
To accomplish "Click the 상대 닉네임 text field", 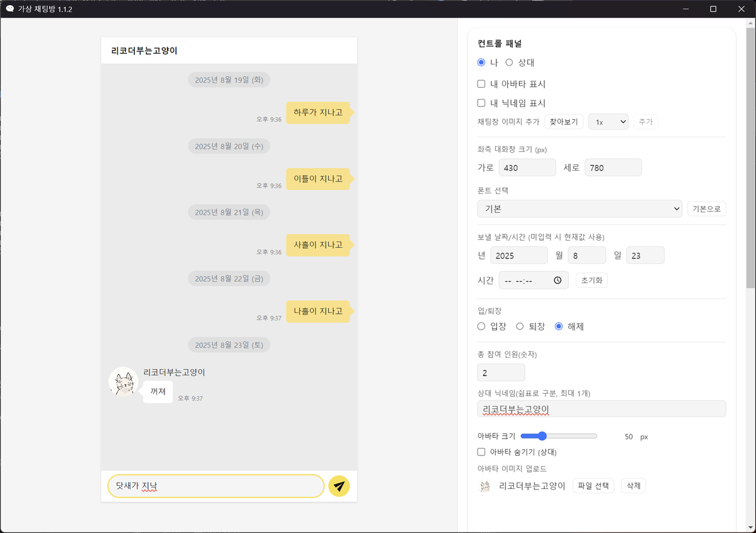I will 602,409.
